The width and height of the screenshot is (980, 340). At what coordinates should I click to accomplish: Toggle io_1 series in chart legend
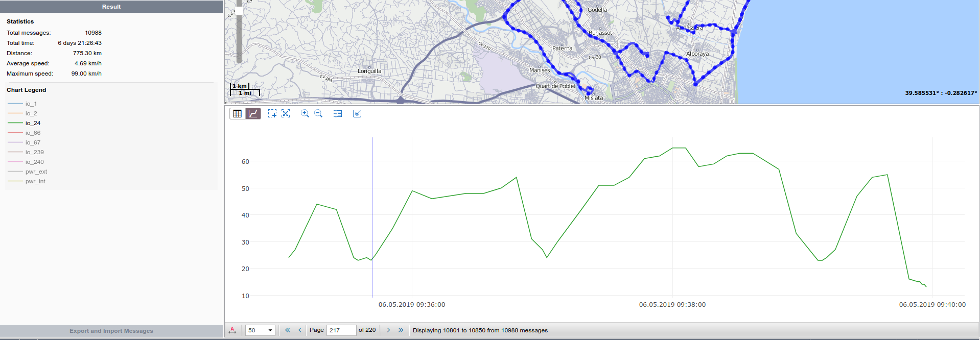tap(31, 104)
